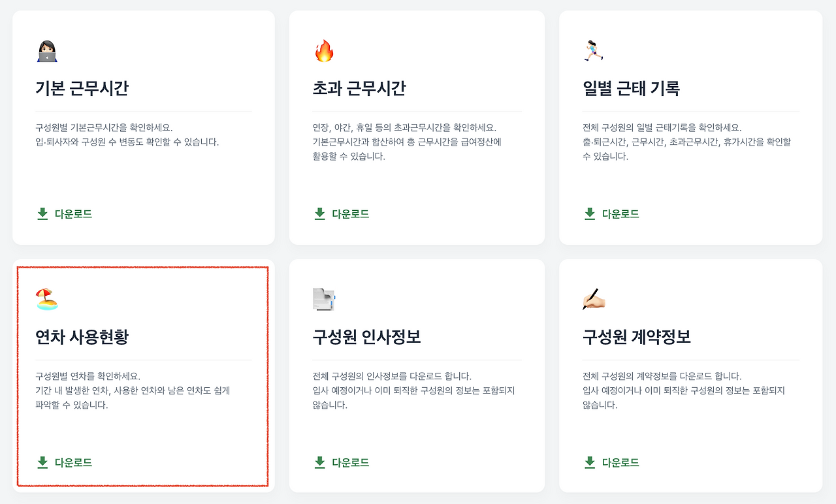836x504 pixels.
Task: Click the fire emoji on 초과 근무시간
Action: pos(324,51)
